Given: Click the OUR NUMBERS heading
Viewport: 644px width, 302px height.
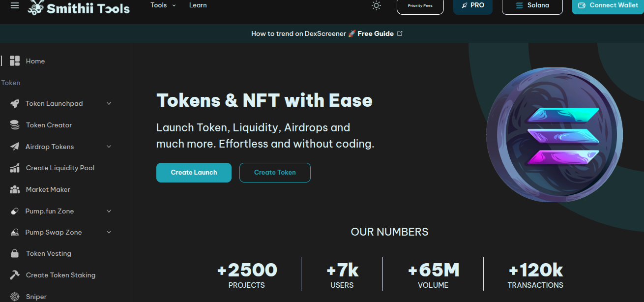Looking at the screenshot, I should click(x=389, y=232).
